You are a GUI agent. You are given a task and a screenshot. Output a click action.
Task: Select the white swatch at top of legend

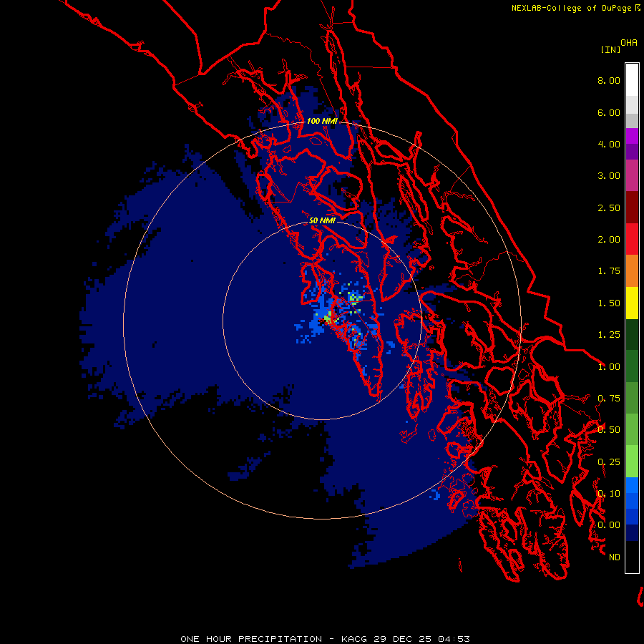tap(632, 80)
